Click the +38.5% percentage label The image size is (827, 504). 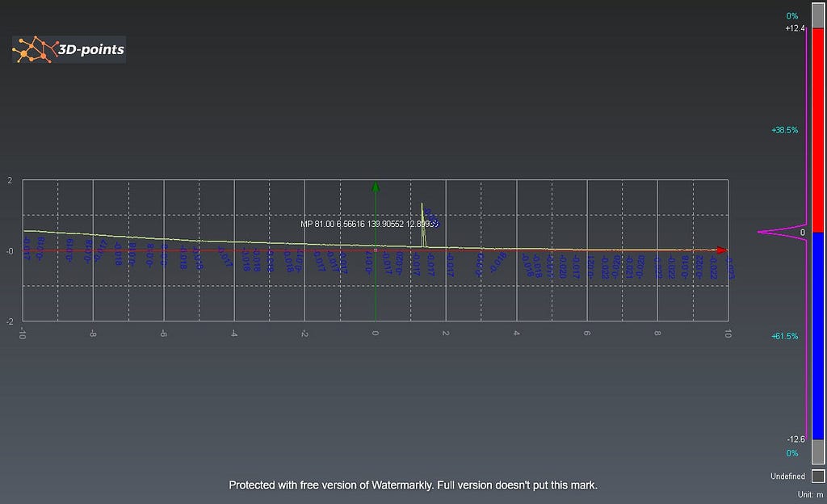(x=785, y=130)
